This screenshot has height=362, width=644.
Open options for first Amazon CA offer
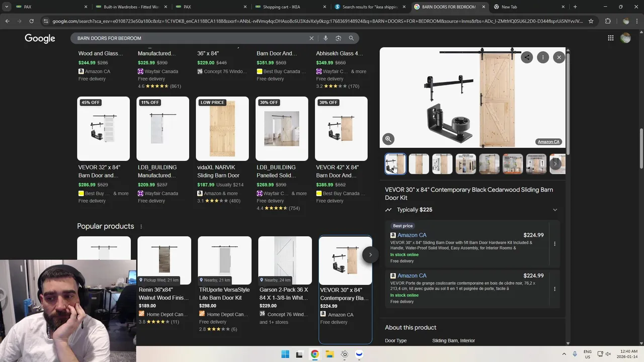(x=554, y=244)
